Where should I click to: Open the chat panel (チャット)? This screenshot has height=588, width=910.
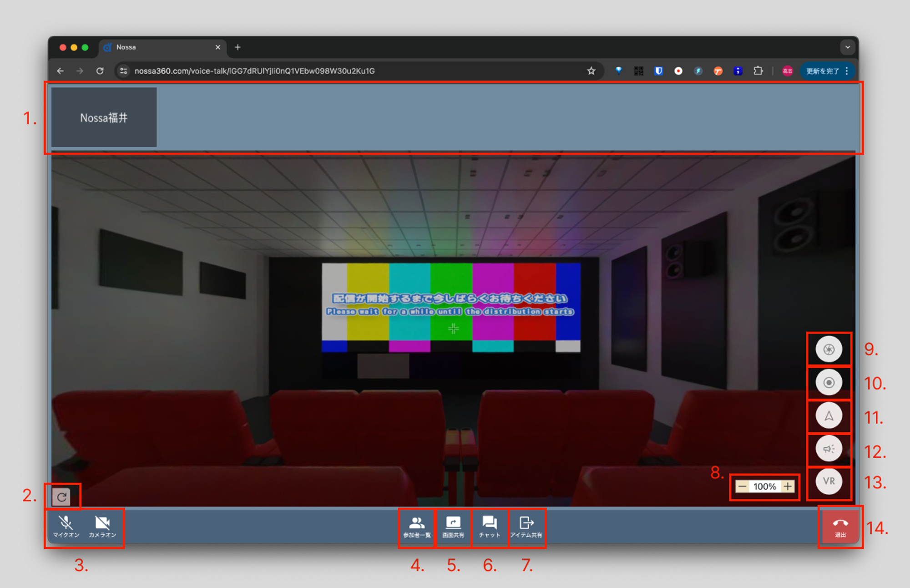coord(490,527)
